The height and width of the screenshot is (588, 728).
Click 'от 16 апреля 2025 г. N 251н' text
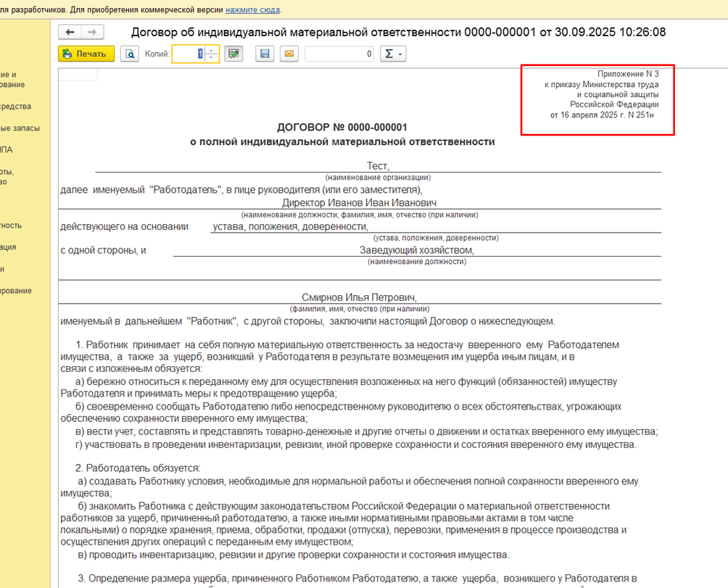(602, 115)
